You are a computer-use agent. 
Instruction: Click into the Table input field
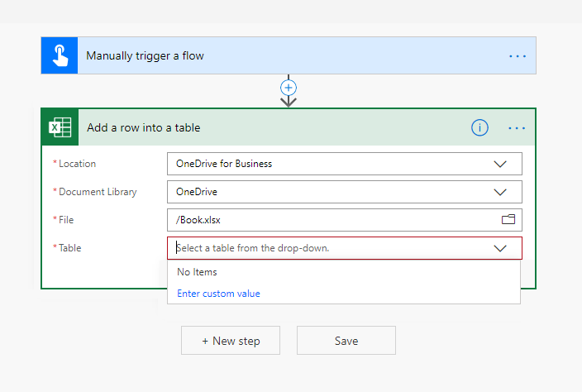345,248
